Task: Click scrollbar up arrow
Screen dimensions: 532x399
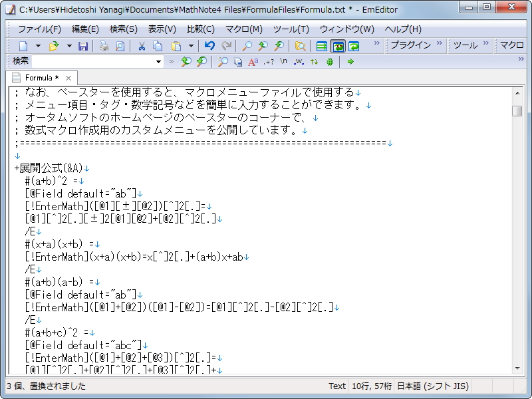Action: coord(517,92)
